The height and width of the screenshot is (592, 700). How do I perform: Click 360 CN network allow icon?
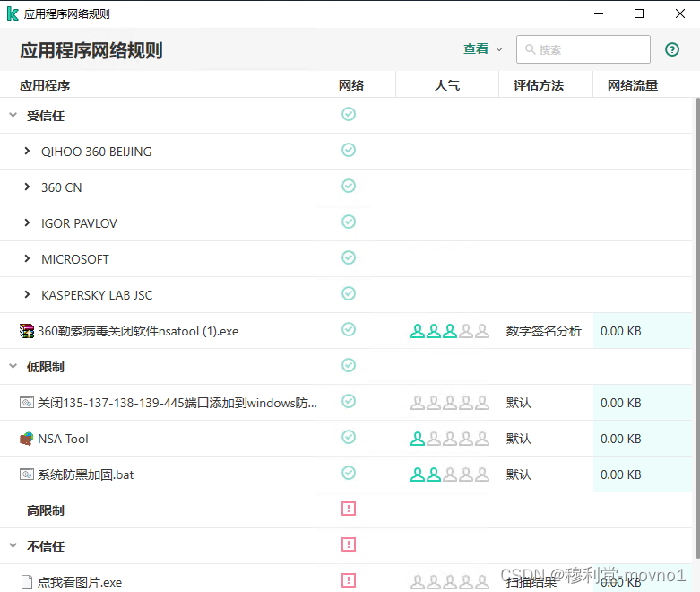[x=349, y=186]
